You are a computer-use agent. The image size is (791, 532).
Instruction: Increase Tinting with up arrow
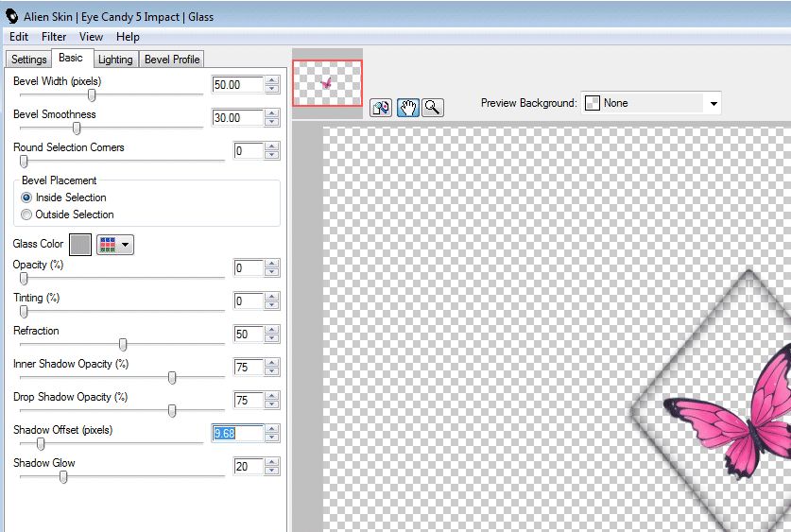272,297
